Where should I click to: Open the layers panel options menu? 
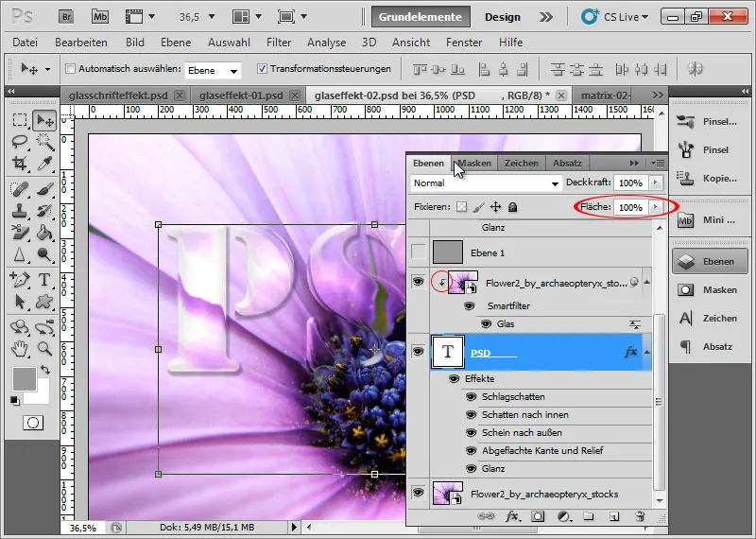(657, 163)
